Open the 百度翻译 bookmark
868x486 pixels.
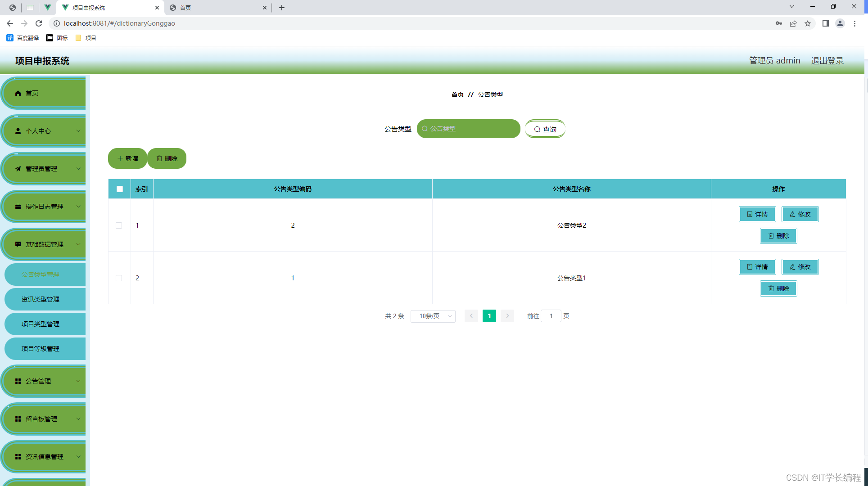click(x=23, y=38)
